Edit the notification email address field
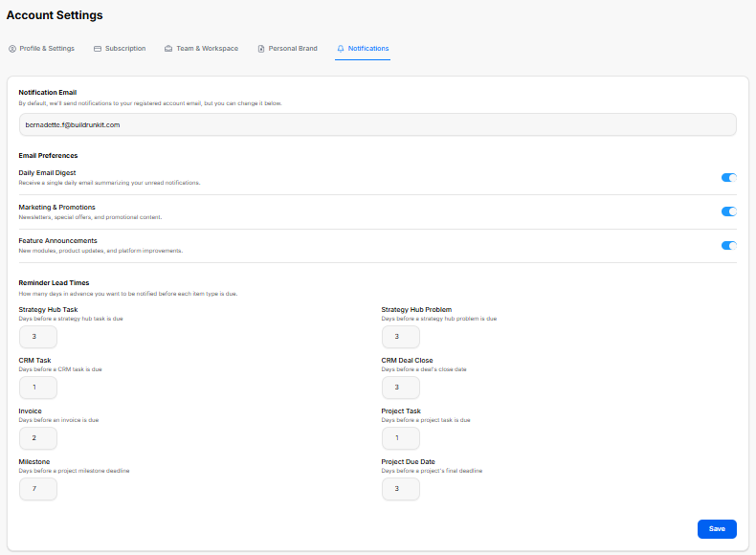This screenshot has height=555, width=756. click(x=377, y=125)
